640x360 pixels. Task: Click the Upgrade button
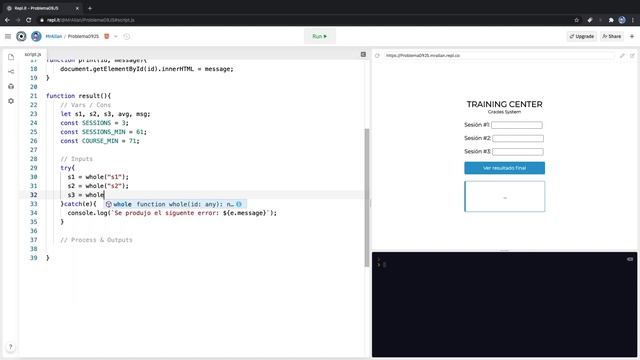(582, 36)
